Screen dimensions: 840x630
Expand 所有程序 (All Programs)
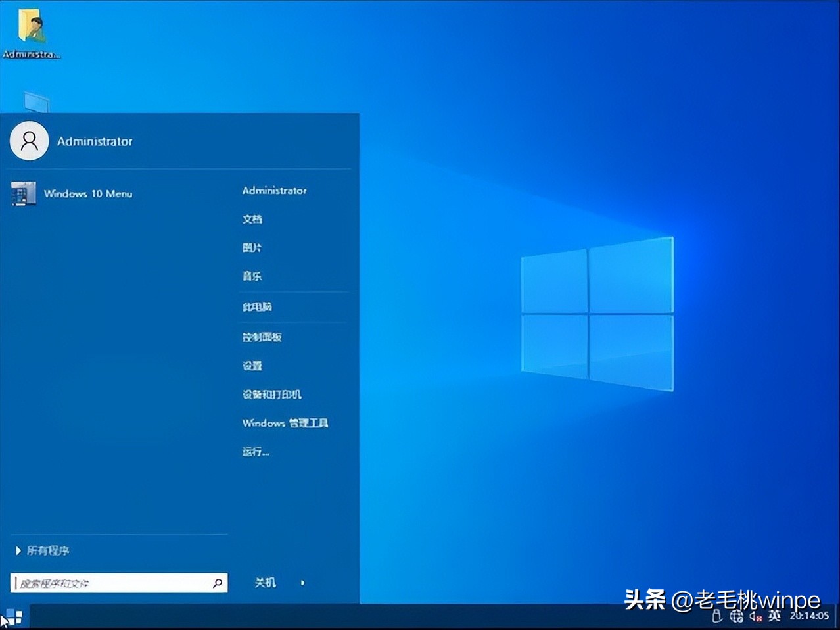point(49,551)
